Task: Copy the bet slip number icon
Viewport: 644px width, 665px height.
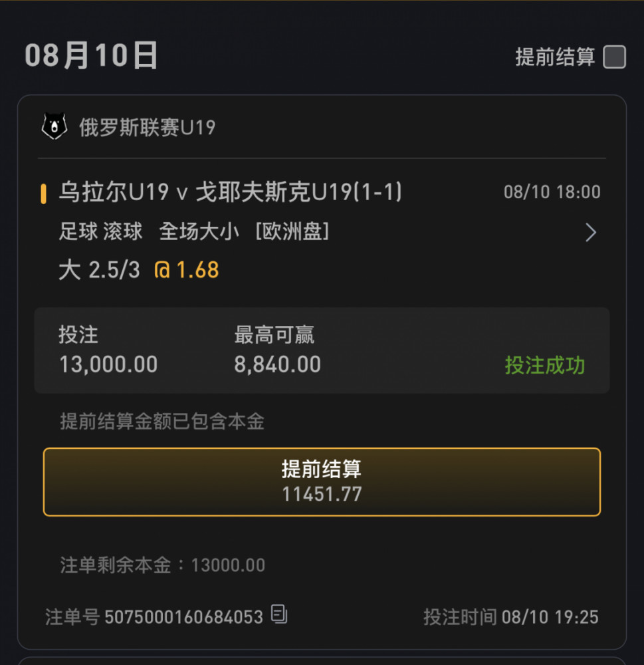Action: [x=279, y=614]
